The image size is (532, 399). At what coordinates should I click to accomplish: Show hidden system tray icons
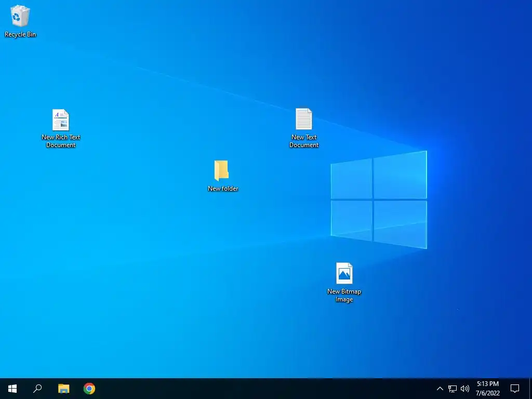tap(440, 389)
